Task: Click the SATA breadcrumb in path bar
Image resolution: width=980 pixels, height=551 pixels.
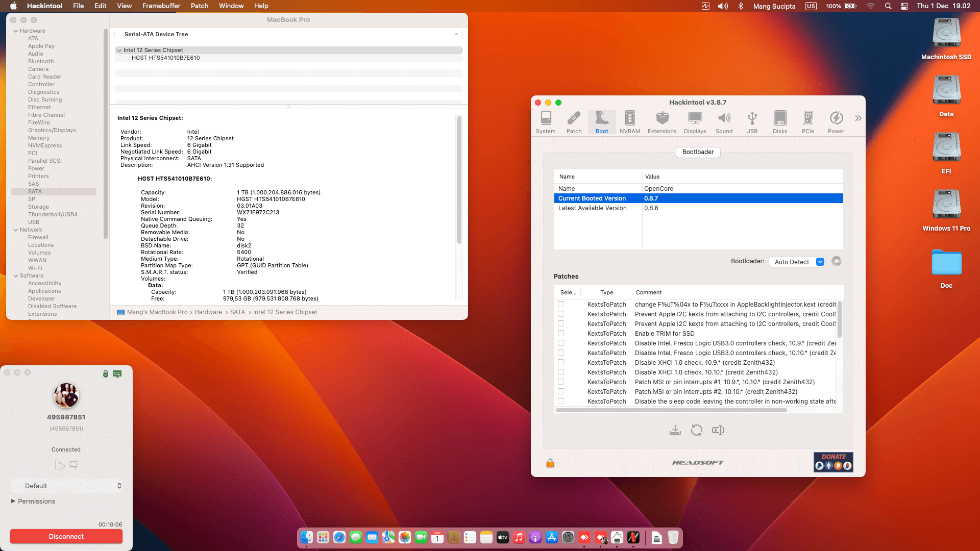Action: coord(237,312)
